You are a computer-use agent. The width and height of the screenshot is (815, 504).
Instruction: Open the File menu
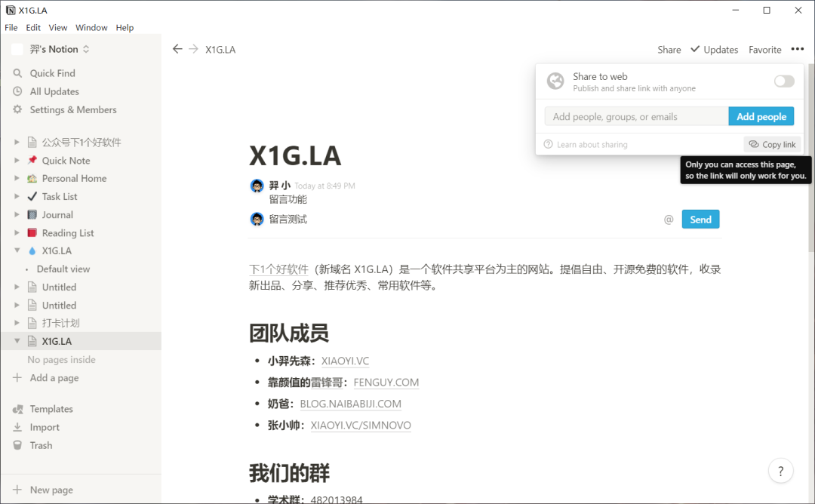11,27
